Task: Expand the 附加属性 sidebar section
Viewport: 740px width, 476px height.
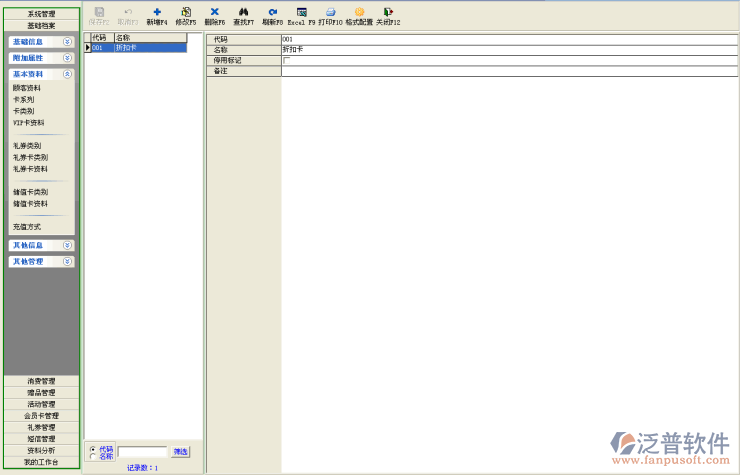Action: point(67,58)
